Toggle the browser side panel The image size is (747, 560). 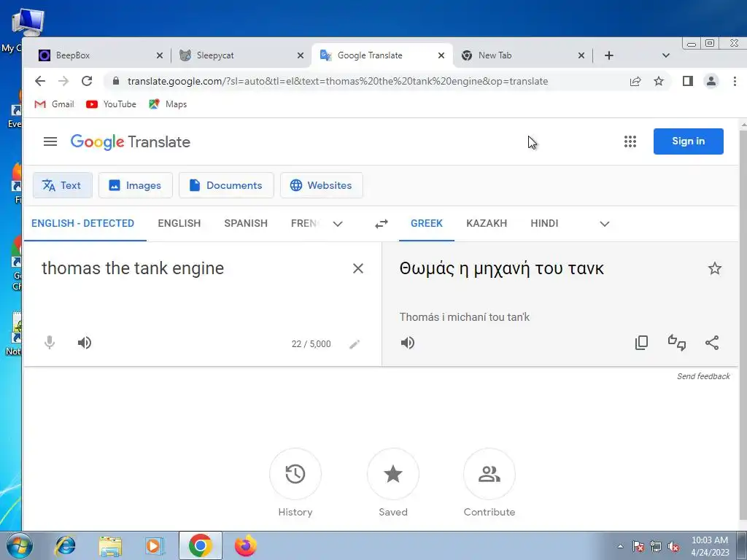687,81
